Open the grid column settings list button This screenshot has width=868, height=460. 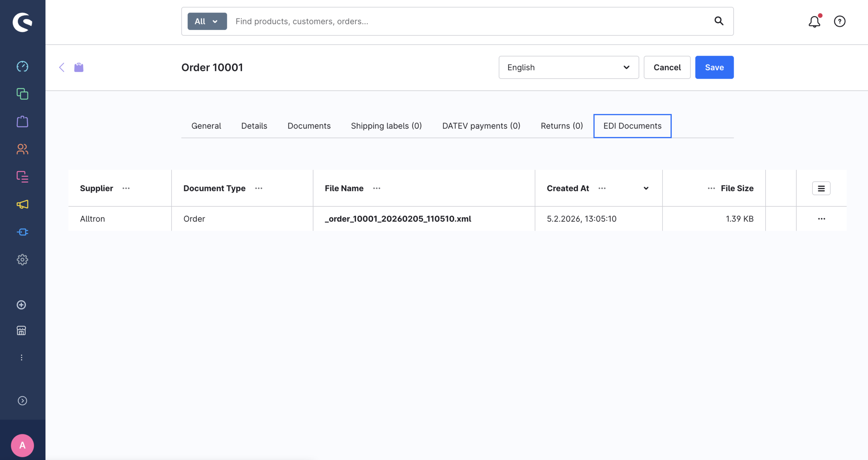[821, 188]
